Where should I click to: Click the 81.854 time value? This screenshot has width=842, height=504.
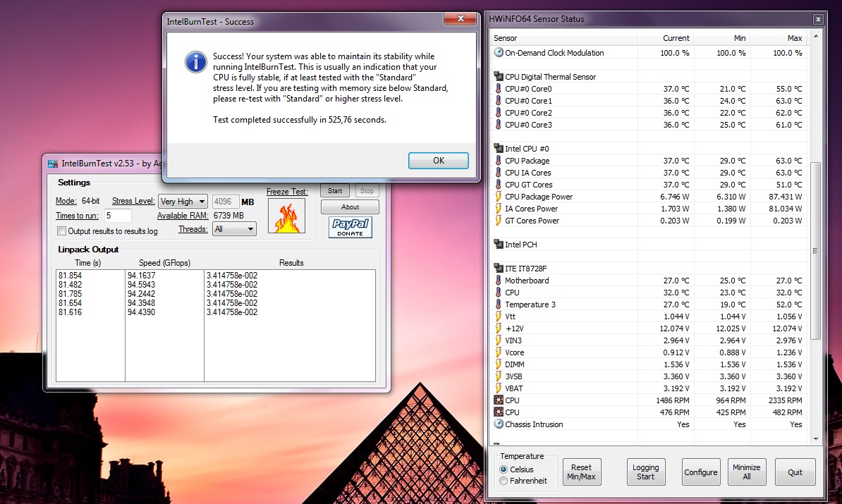71,276
